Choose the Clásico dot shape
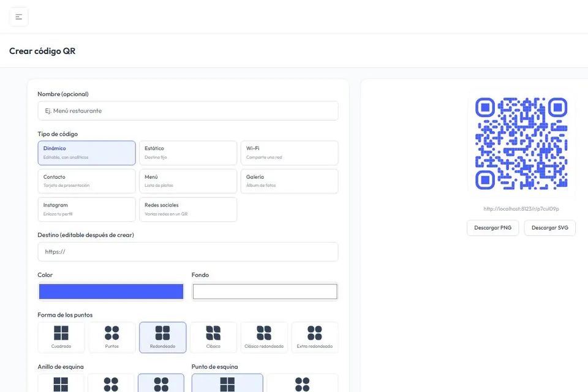 pyautogui.click(x=213, y=337)
